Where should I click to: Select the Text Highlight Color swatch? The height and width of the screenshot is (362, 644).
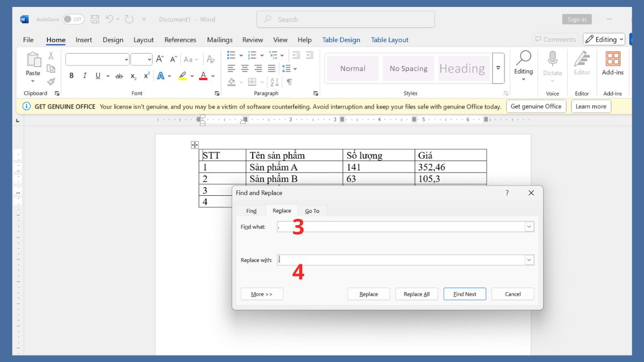183,76
